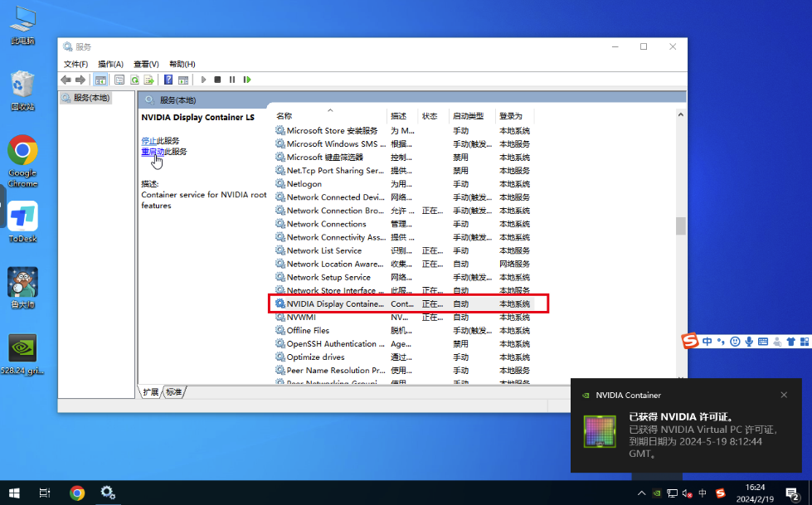Click the NVIDIA 528.24 grid installer desktop icon
This screenshot has height=505, width=812.
(22, 354)
